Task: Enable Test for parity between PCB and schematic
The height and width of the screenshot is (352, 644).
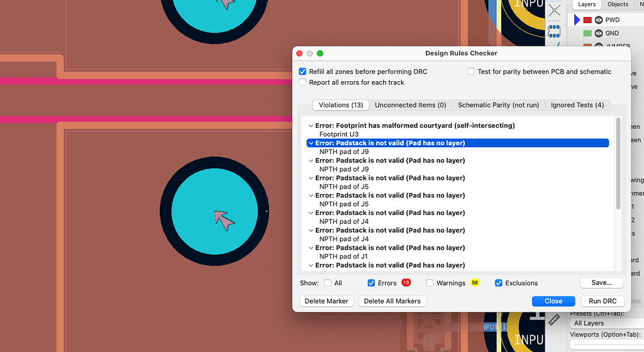Action: pos(471,72)
